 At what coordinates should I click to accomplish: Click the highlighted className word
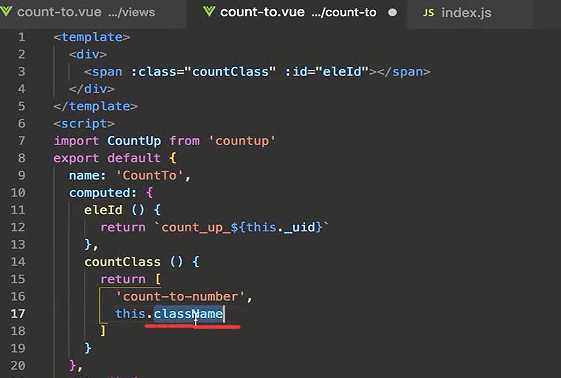tap(189, 314)
